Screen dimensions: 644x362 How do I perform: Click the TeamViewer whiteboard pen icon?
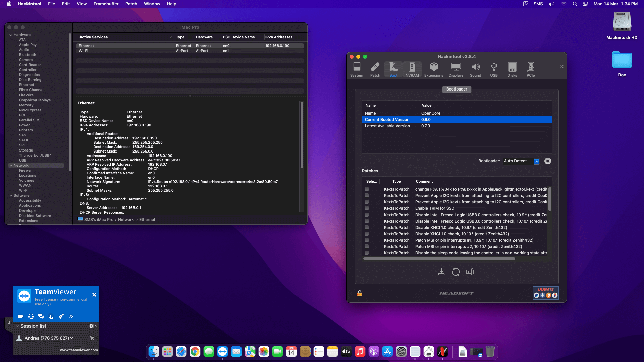pyautogui.click(x=61, y=316)
